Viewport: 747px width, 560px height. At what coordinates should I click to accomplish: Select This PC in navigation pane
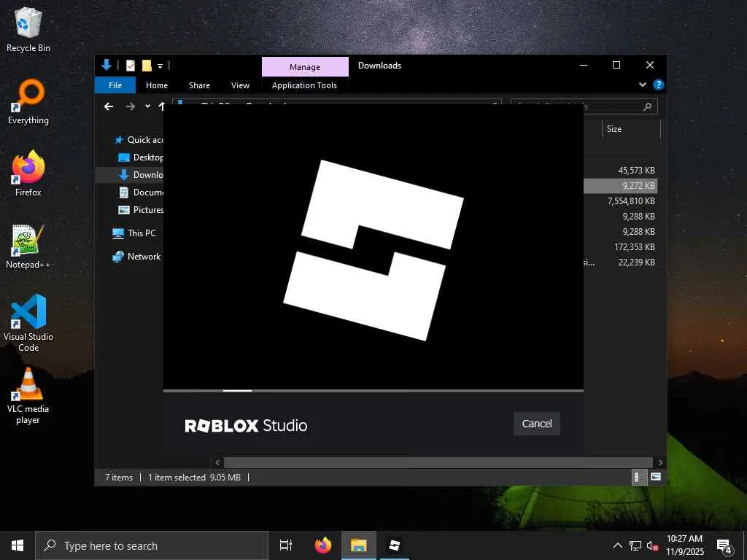(134, 233)
